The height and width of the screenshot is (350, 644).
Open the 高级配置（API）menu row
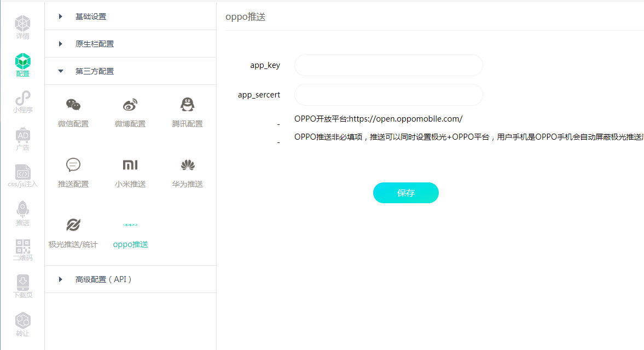click(x=131, y=279)
